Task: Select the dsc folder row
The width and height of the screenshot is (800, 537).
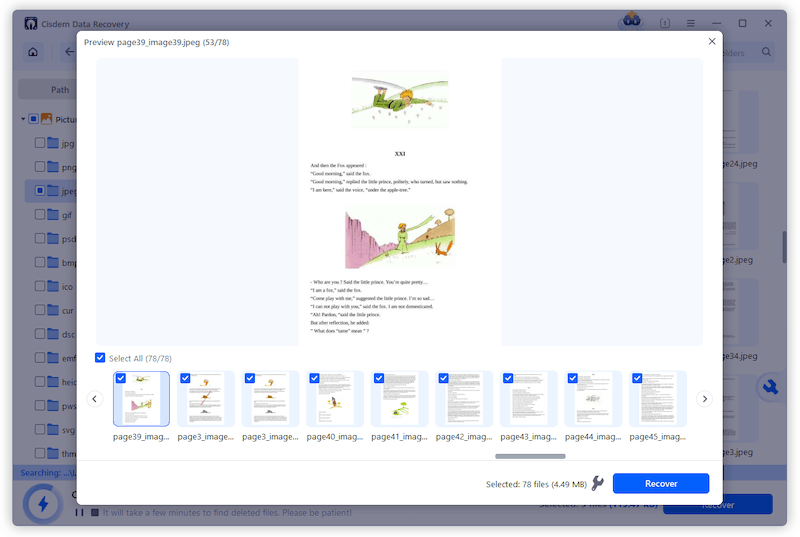Action: coord(51,334)
